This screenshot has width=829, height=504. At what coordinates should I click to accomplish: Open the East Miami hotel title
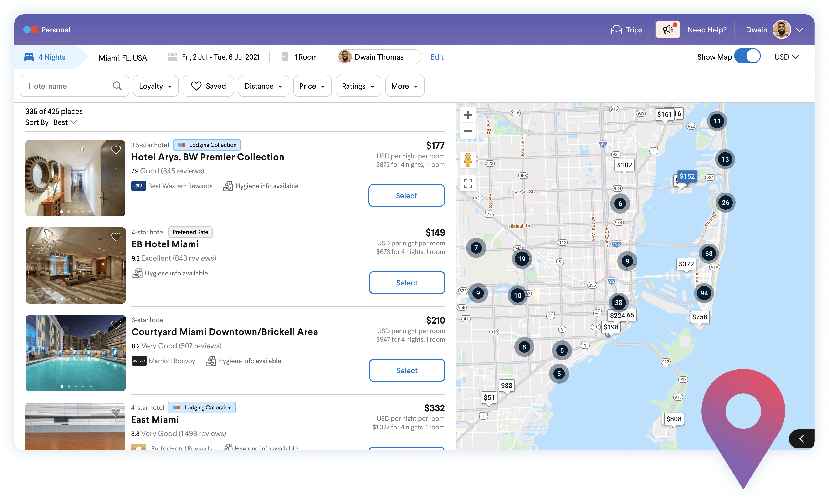[x=155, y=420]
